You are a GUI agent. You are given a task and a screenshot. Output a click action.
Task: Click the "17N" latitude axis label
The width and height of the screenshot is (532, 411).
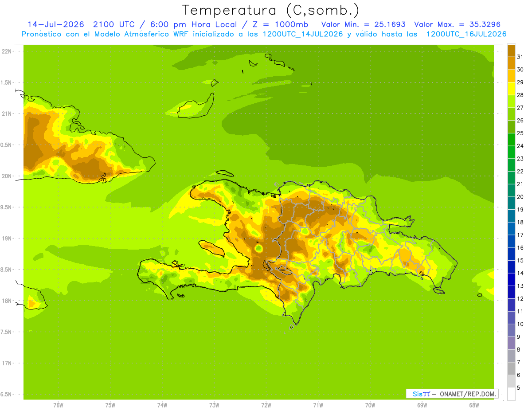point(7,363)
